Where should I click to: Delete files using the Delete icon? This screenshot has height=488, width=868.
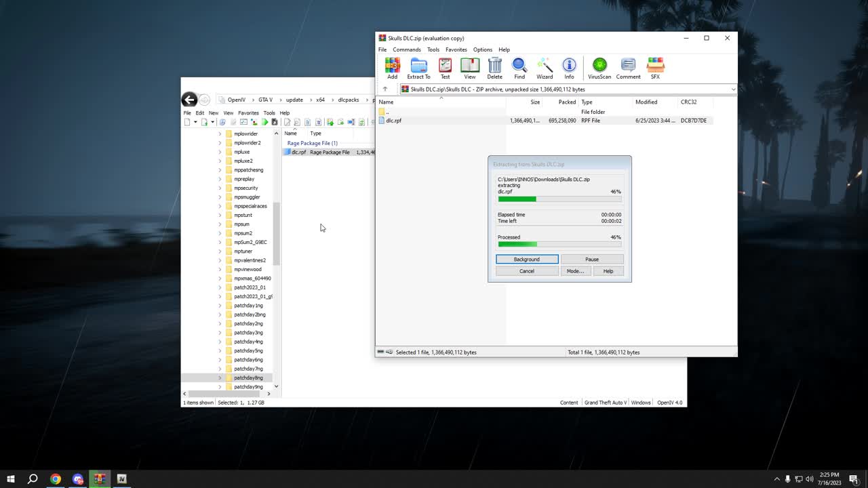click(x=494, y=68)
